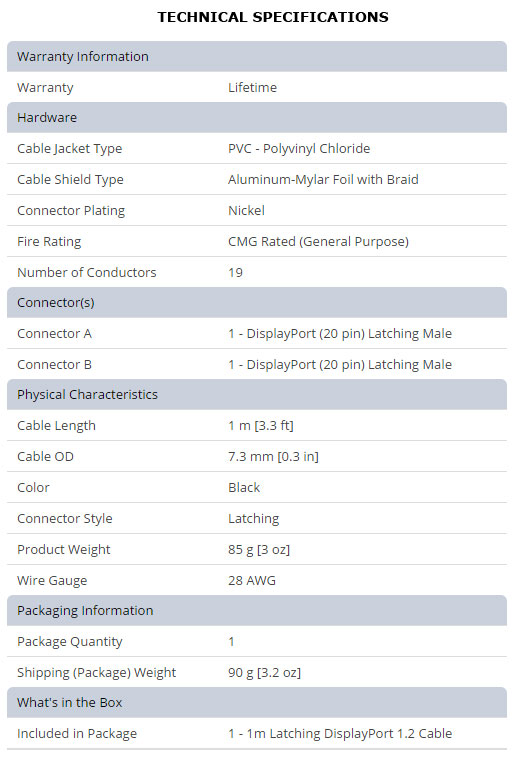
Task: Select the PVC - Polyvinyl Chloride value
Action: (x=299, y=148)
